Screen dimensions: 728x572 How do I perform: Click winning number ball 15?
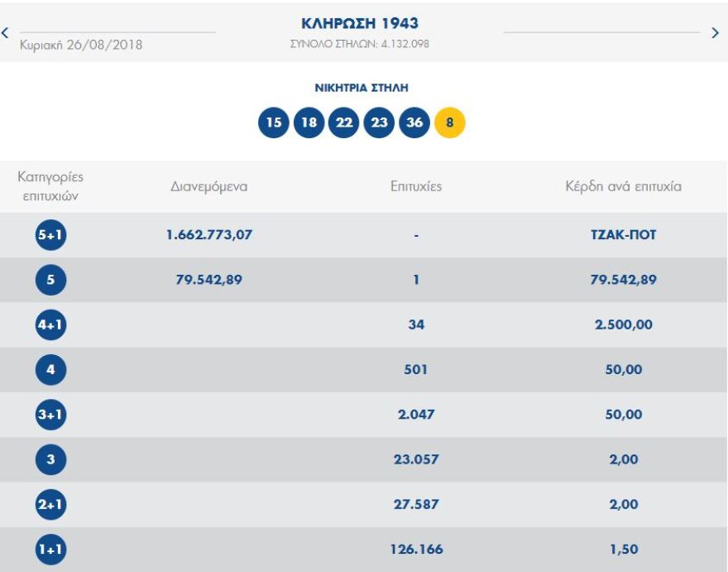274,123
